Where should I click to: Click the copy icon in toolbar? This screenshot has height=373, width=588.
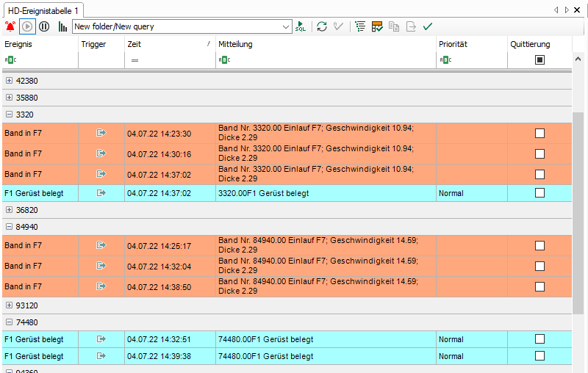pyautogui.click(x=394, y=26)
